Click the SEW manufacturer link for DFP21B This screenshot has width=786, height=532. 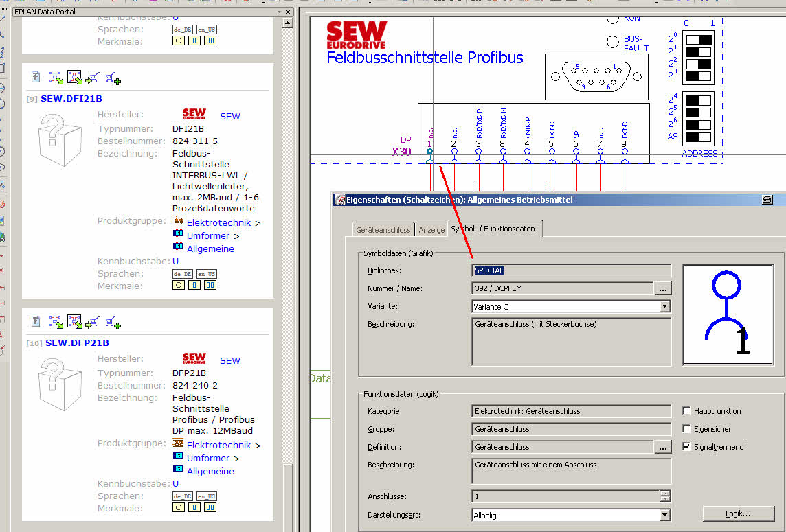click(x=230, y=360)
